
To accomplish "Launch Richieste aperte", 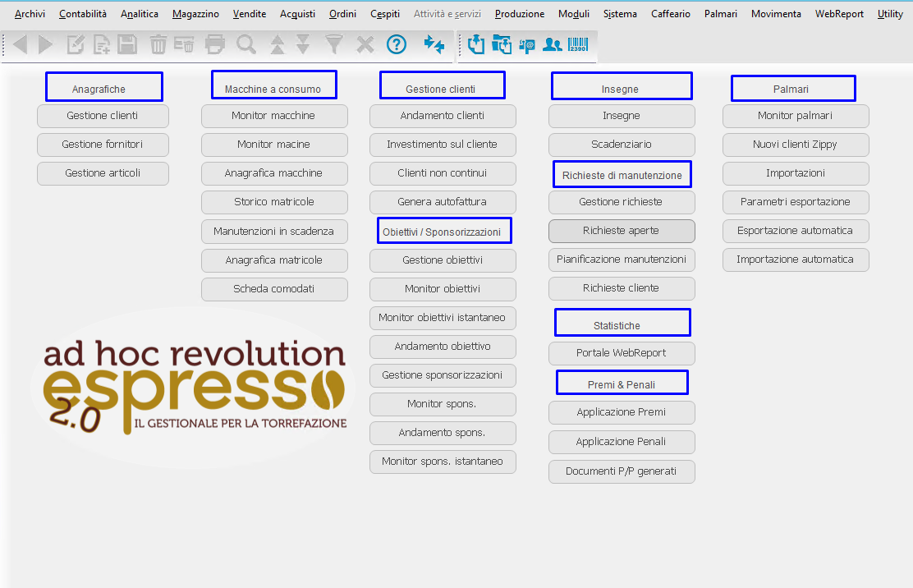I will [622, 231].
